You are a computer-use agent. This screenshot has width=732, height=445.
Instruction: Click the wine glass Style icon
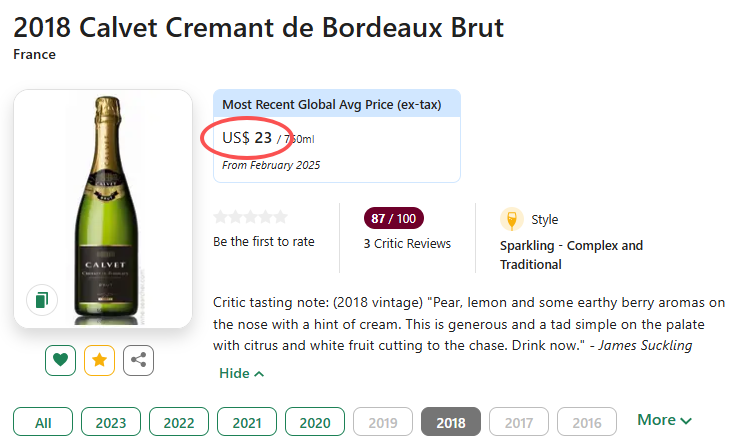512,219
